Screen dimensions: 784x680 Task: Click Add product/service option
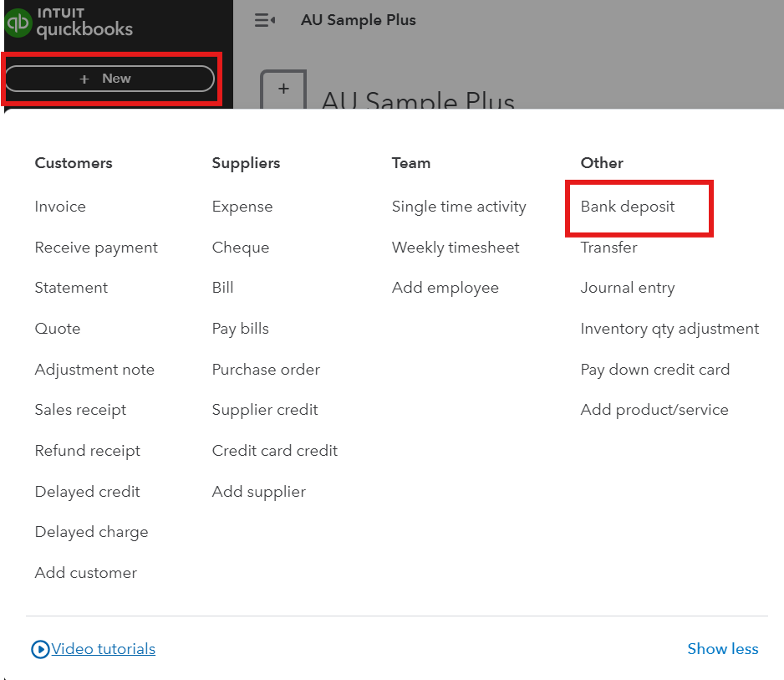point(654,410)
